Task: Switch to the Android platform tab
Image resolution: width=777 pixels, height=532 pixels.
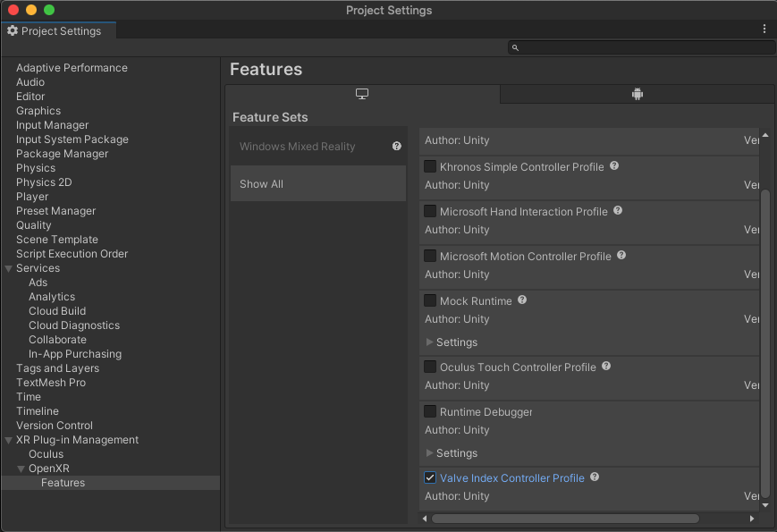Action: (x=637, y=94)
